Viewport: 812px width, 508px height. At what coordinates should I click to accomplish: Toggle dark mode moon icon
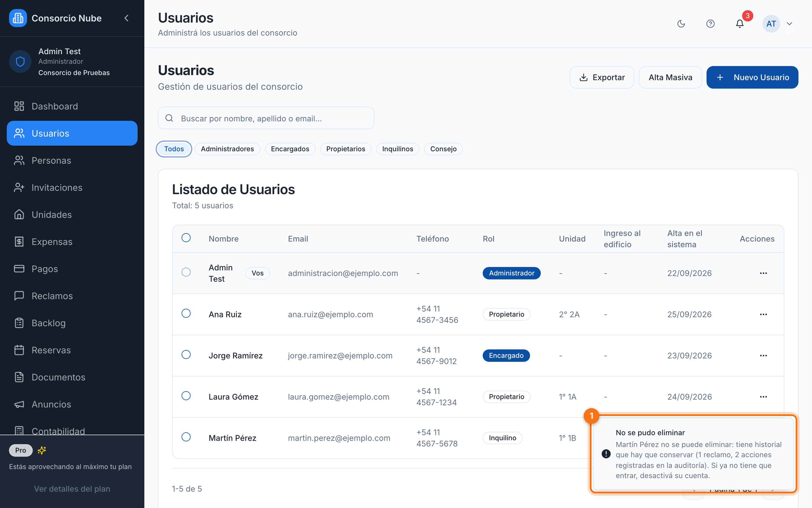pyautogui.click(x=681, y=24)
